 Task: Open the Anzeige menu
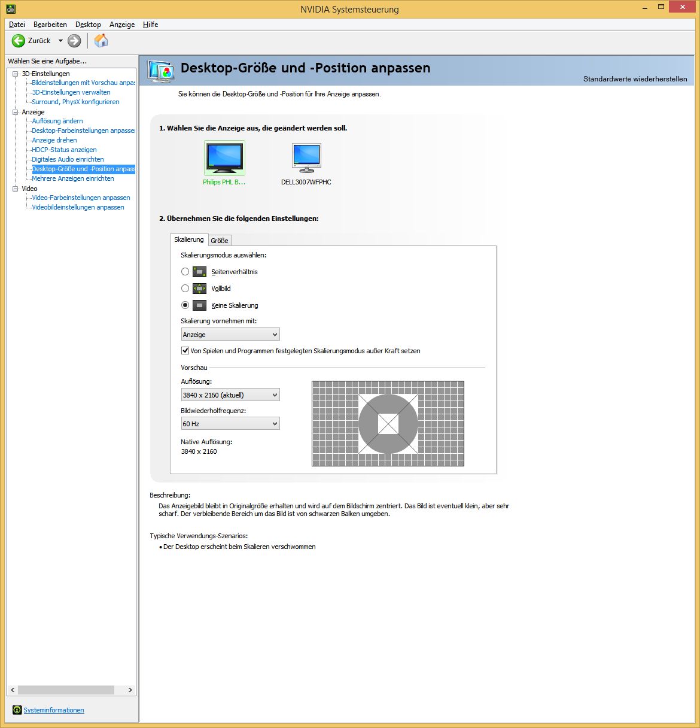[122, 25]
